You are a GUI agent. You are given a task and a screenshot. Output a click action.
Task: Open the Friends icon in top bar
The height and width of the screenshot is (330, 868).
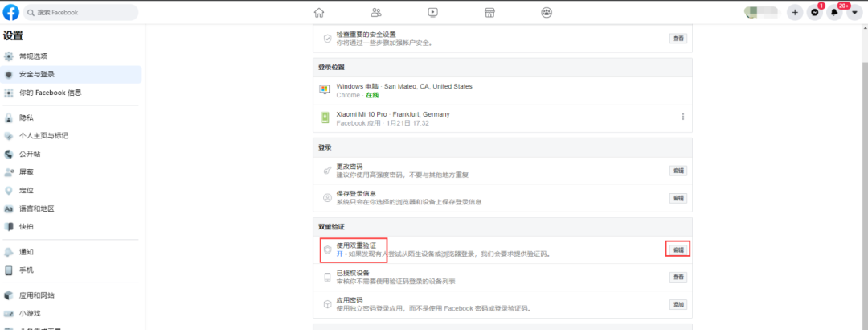point(376,12)
